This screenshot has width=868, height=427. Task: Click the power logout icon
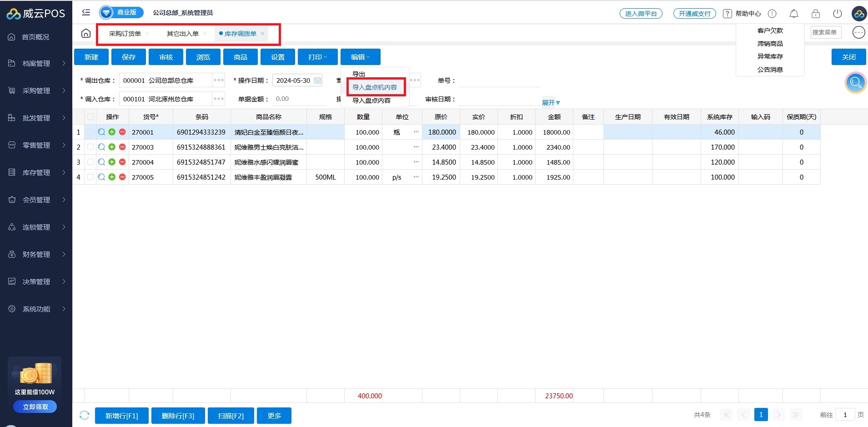tap(837, 14)
